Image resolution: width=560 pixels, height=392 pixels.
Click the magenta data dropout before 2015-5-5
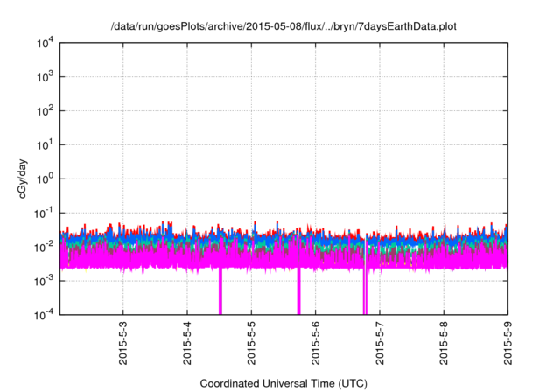point(220,291)
